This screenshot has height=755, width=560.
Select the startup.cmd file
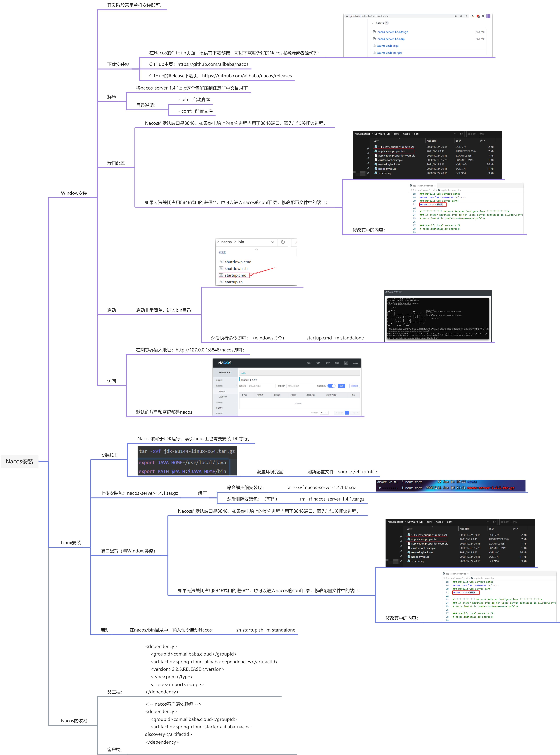(x=235, y=275)
